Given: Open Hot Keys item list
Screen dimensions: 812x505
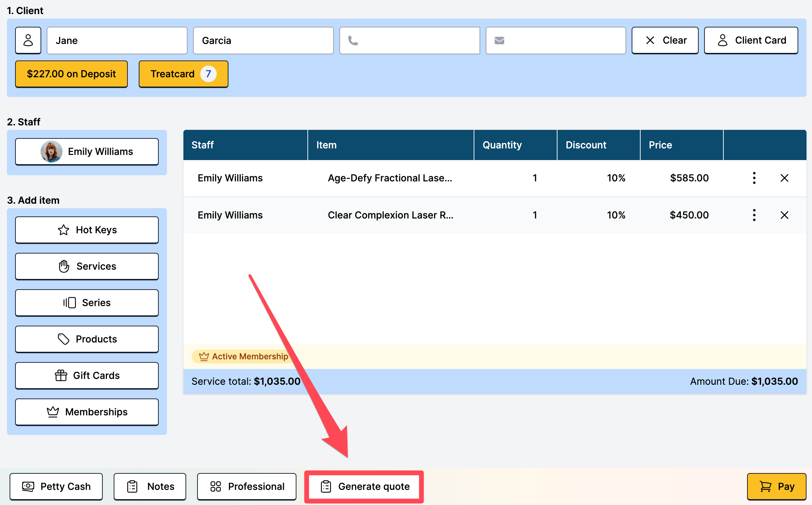Looking at the screenshot, I should click(87, 230).
